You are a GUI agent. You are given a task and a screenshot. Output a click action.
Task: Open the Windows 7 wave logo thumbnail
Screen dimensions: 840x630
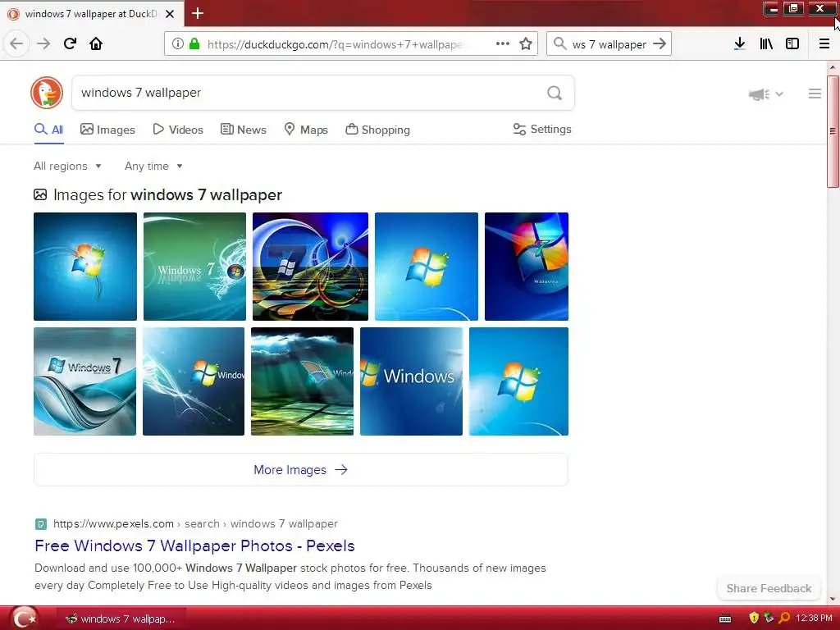(84, 381)
